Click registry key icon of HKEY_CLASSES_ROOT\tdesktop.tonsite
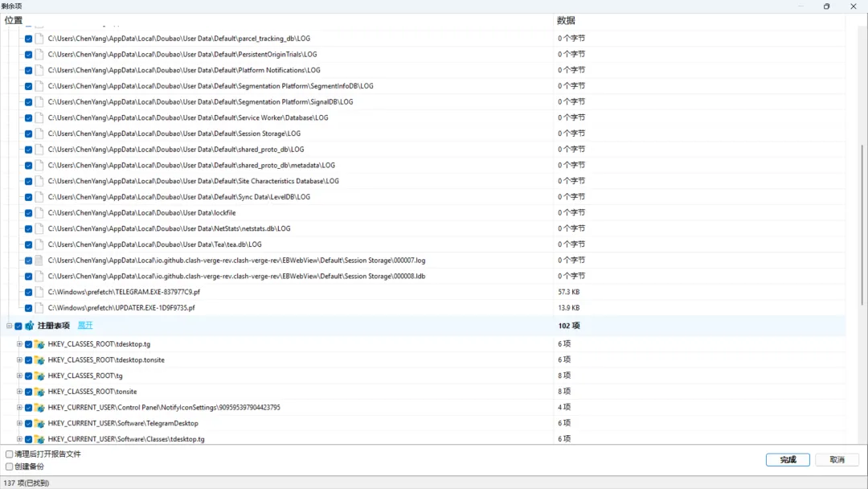This screenshot has height=489, width=868. pos(39,360)
